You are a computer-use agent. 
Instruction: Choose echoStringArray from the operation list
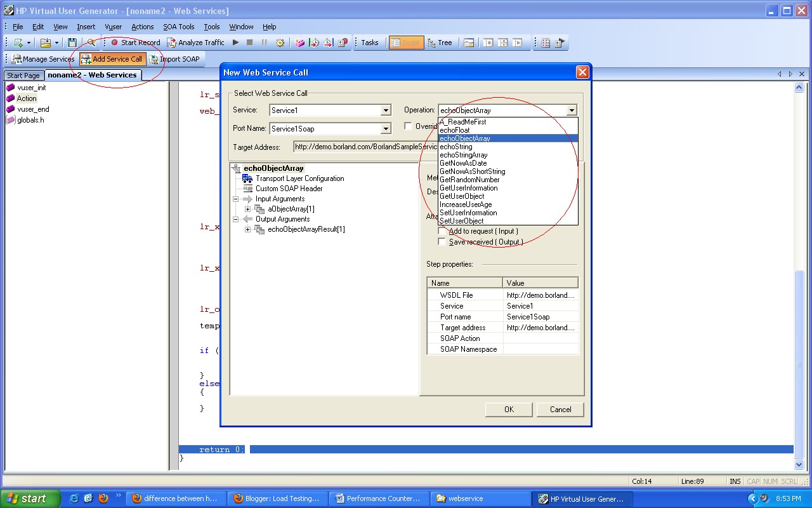tap(508, 155)
